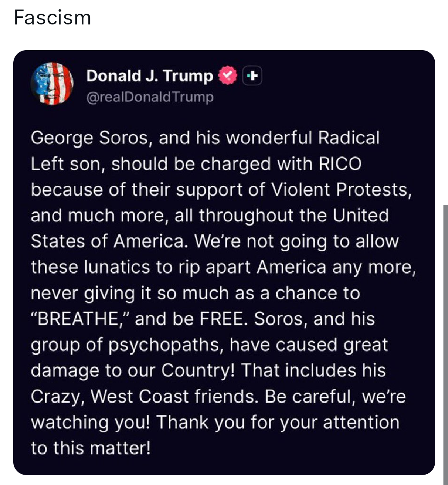Click the text "United" at line end
Image resolution: width=448 pixels, height=485 pixels.
click(361, 215)
